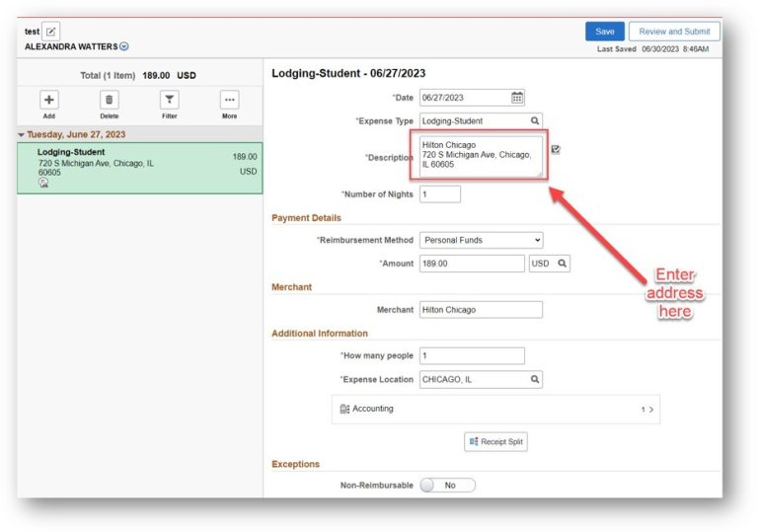Image resolution: width=758 pixels, height=532 pixels.
Task: Open currency lookup search icon
Action: tap(563, 264)
